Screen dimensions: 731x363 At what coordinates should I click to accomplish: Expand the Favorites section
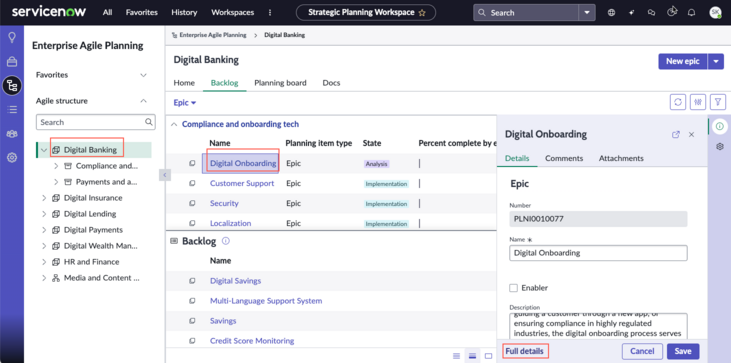144,75
